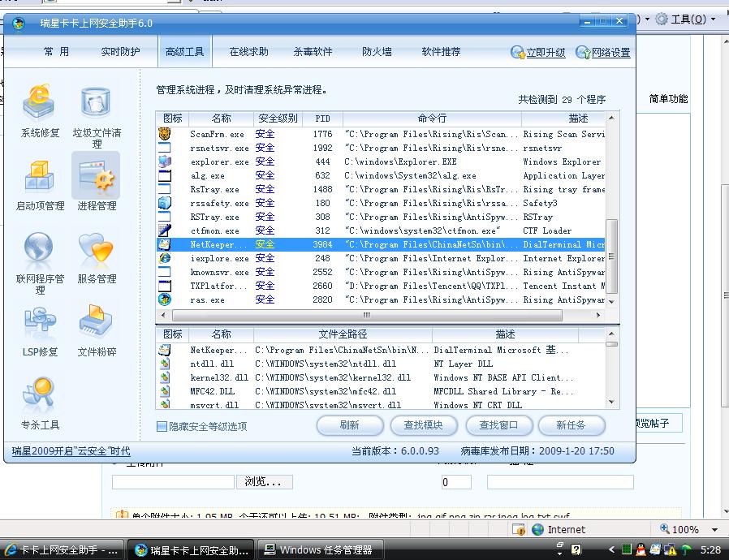The width and height of the screenshot is (729, 560).
Task: Click the 新任务 new task button
Action: pyautogui.click(x=572, y=425)
